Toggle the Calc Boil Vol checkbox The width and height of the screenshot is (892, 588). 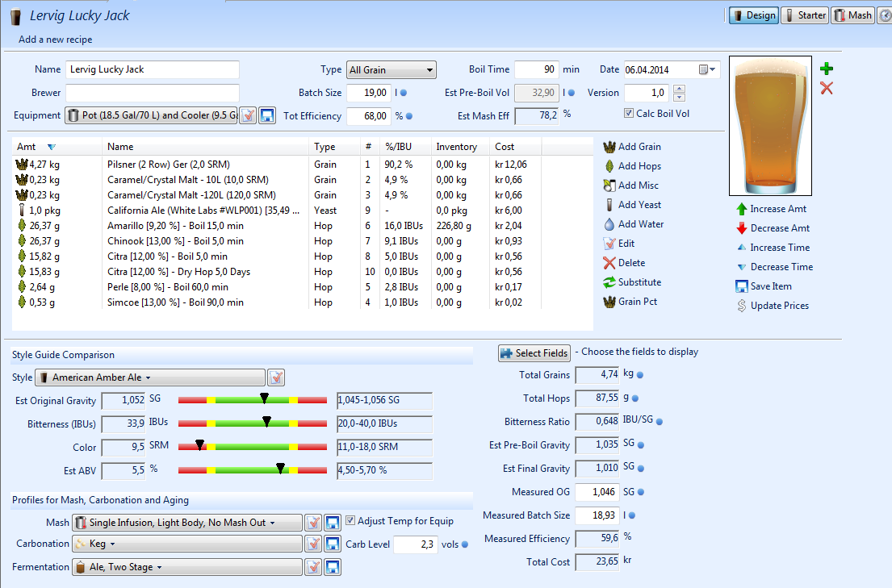tap(630, 114)
